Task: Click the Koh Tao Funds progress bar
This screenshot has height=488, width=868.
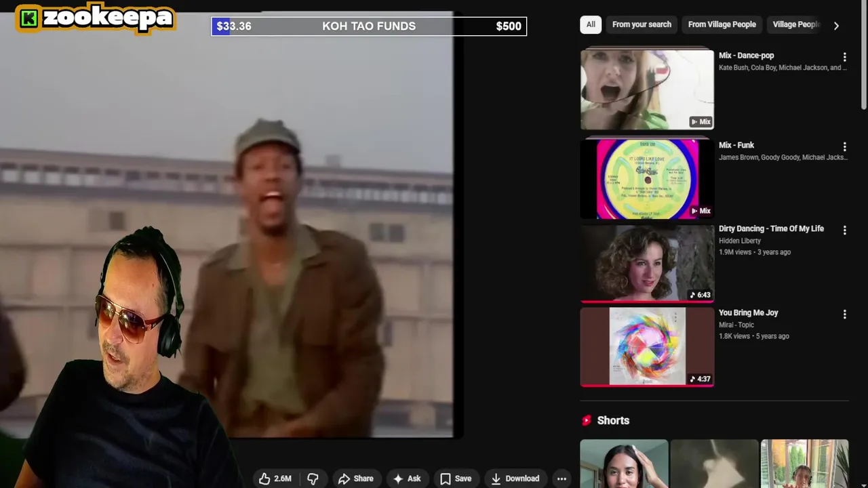Action: pos(369,26)
